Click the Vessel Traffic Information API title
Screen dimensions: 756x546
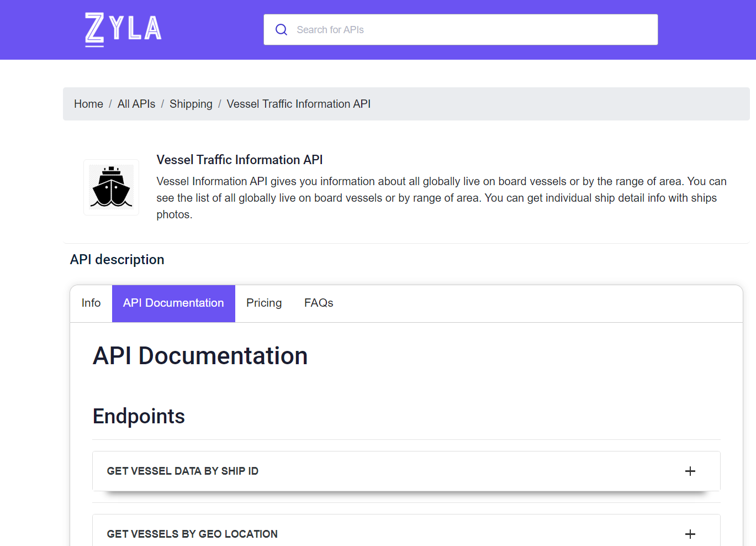239,160
